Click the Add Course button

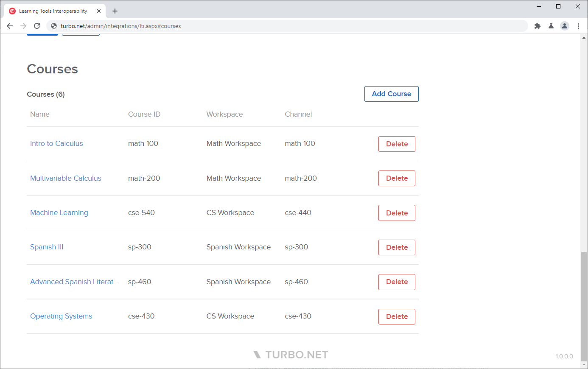click(x=391, y=94)
